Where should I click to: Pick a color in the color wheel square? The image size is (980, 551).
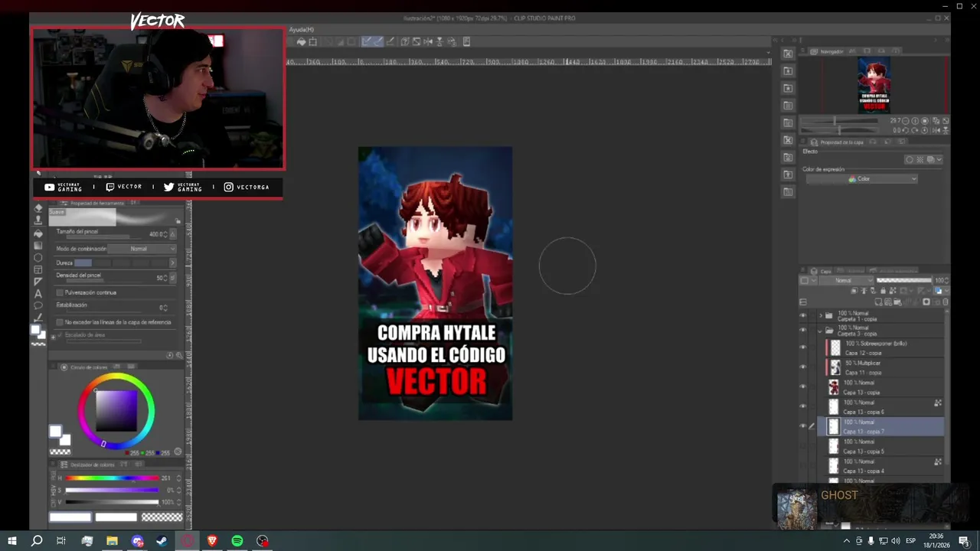click(116, 411)
